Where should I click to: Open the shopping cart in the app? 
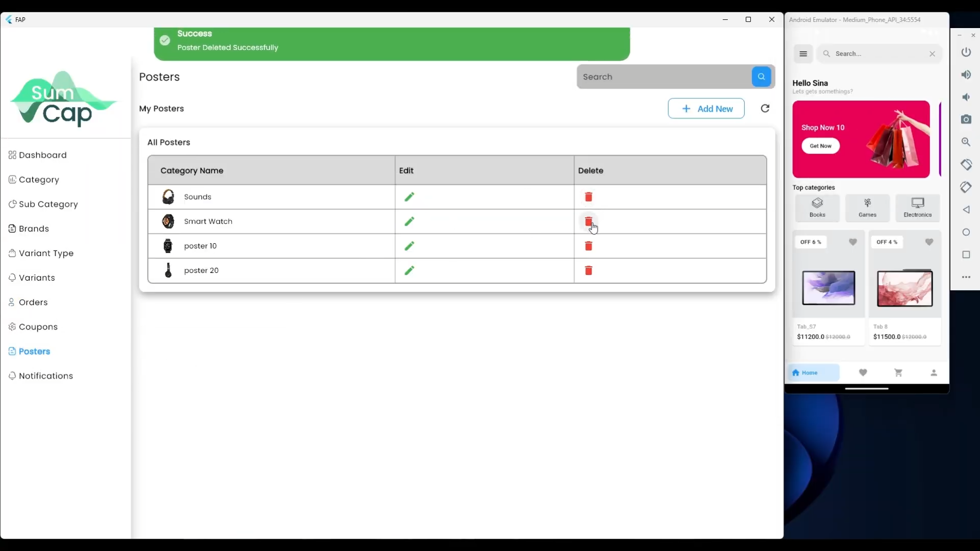(898, 372)
